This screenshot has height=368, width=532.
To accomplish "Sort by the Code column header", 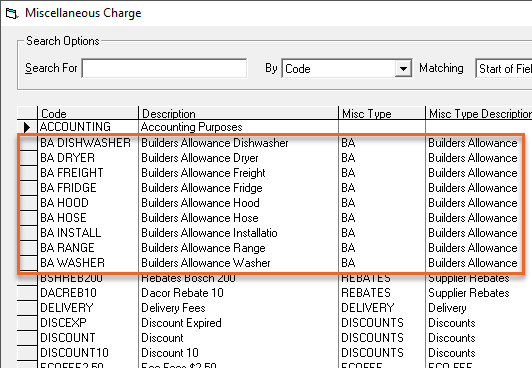I will 88,113.
